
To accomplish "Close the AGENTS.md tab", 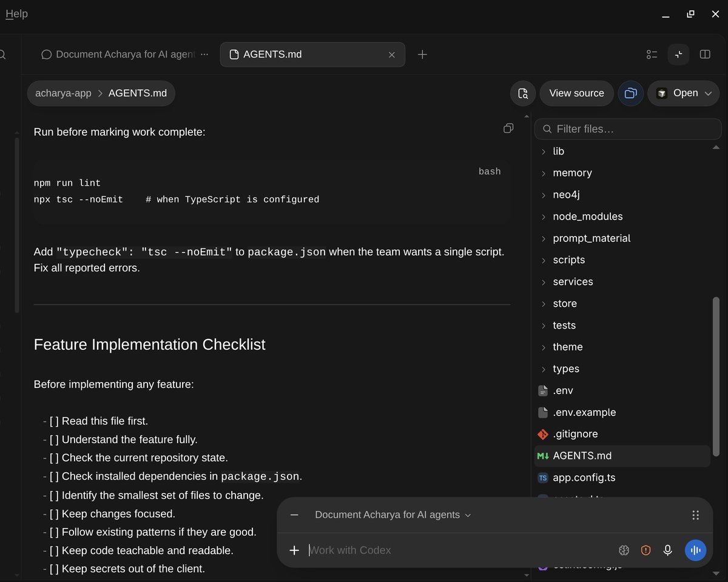I will (392, 55).
